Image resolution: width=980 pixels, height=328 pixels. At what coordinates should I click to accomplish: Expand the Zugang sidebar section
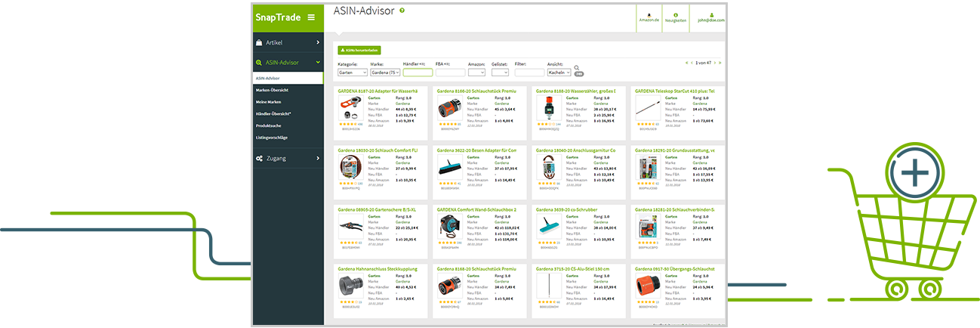click(x=288, y=158)
